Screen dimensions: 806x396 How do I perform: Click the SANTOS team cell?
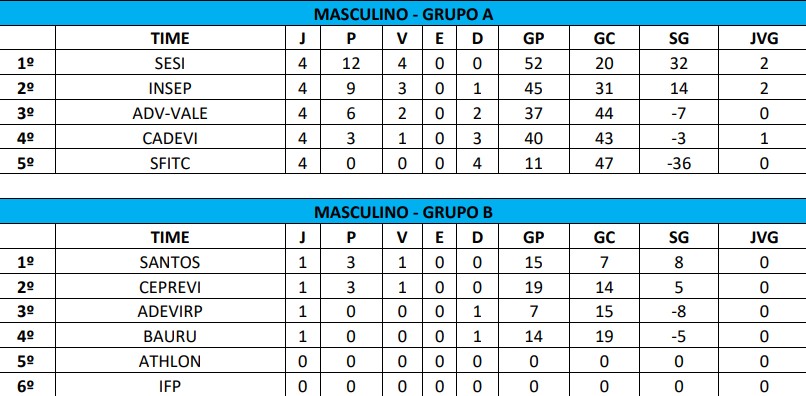click(170, 262)
